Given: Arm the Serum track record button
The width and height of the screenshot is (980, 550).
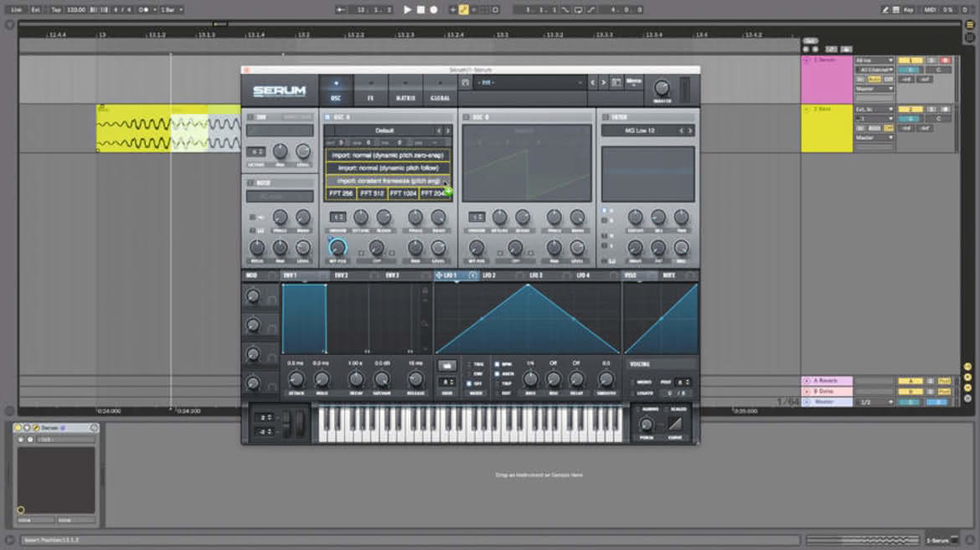Looking at the screenshot, I should point(945,60).
